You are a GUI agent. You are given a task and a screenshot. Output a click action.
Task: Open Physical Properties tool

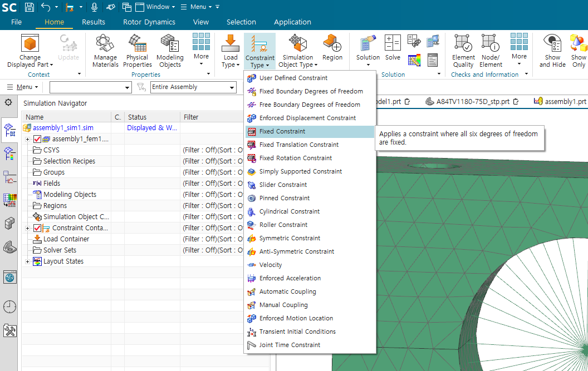137,51
